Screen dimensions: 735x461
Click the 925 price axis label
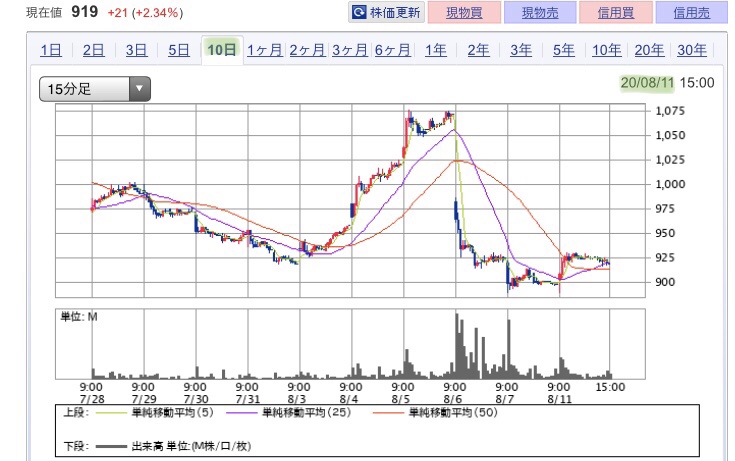click(665, 257)
